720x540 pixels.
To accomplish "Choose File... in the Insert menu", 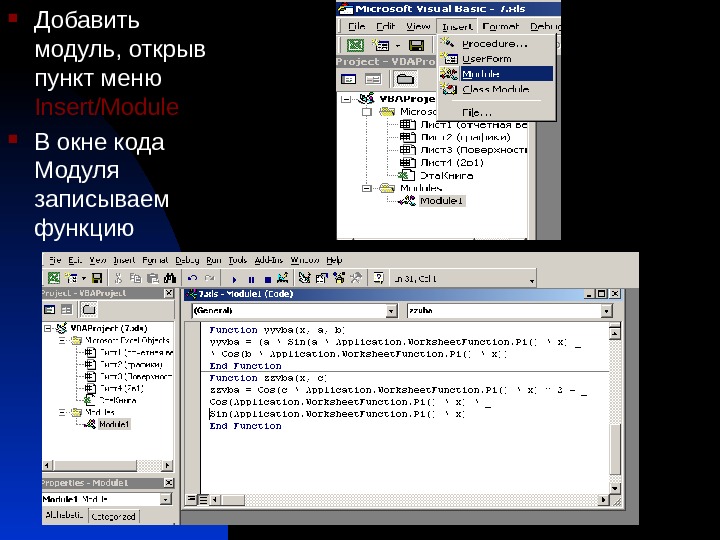I will [x=496, y=112].
